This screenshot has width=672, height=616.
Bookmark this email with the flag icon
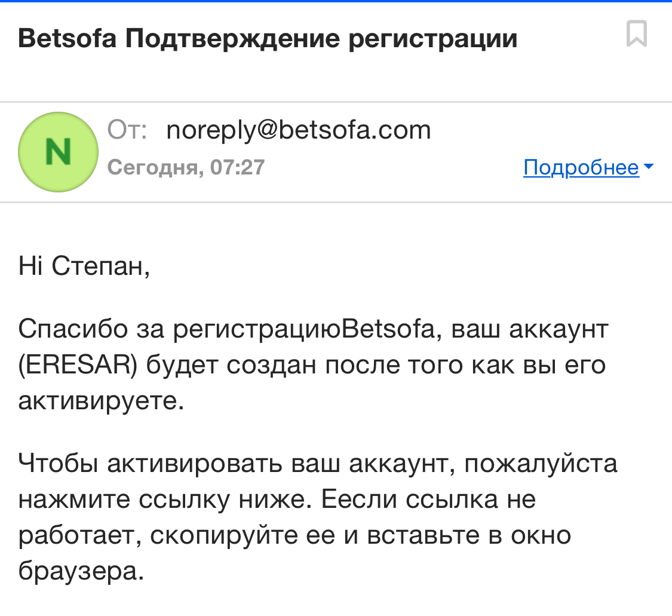tap(637, 33)
